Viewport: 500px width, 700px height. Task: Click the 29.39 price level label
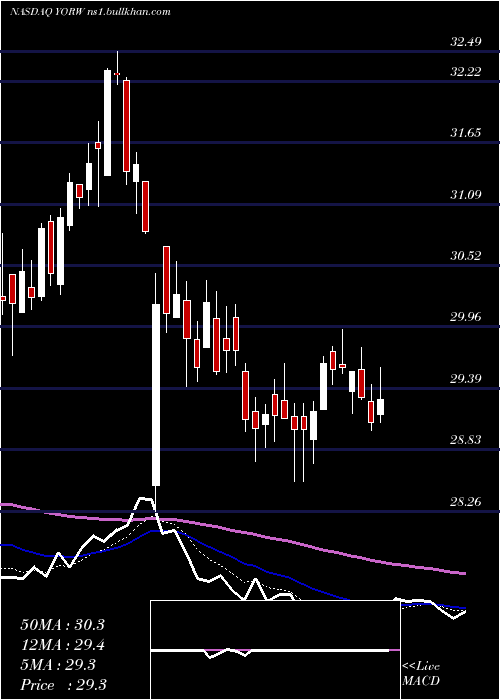click(466, 379)
